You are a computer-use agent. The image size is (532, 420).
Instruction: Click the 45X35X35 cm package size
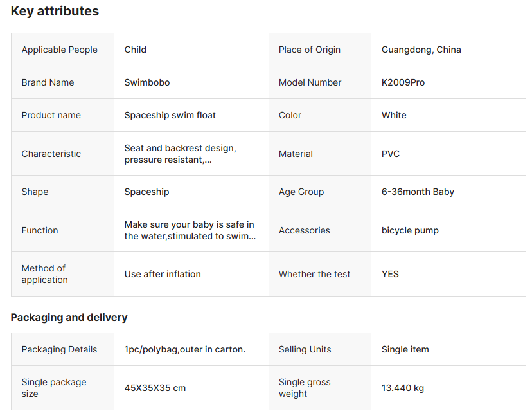click(x=155, y=388)
